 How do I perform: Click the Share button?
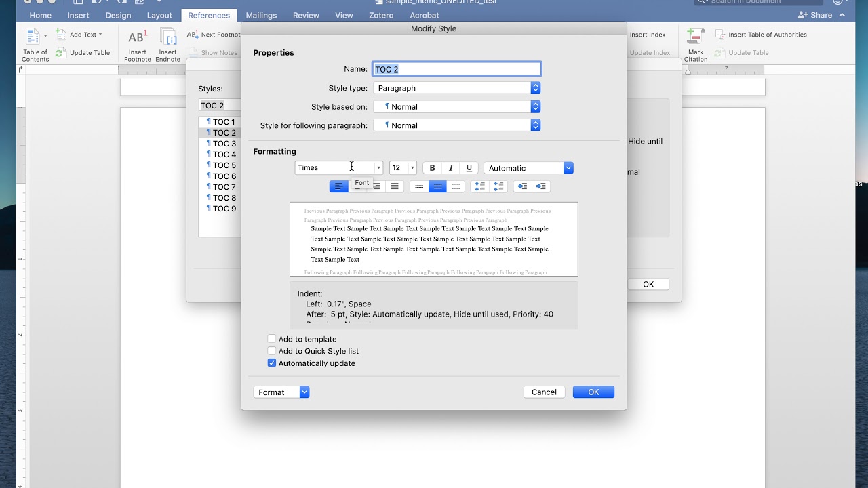point(816,15)
